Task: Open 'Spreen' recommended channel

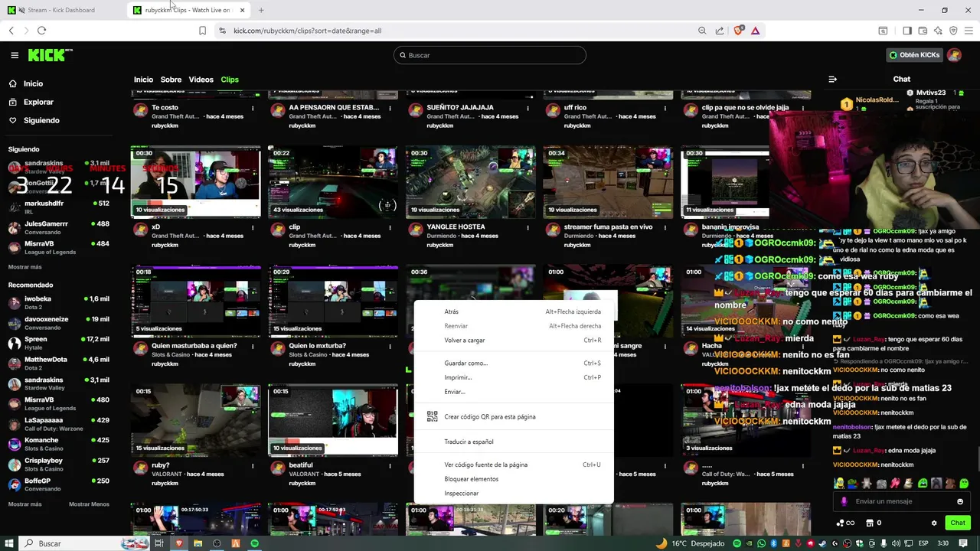Action: 59,343
